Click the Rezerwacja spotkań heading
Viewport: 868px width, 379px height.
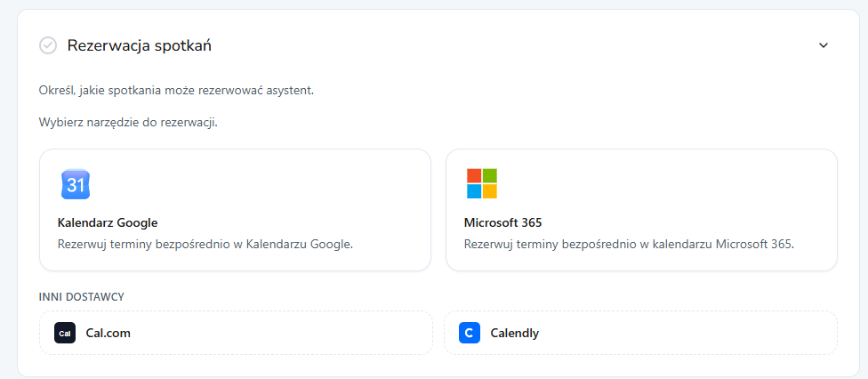pyautogui.click(x=140, y=45)
